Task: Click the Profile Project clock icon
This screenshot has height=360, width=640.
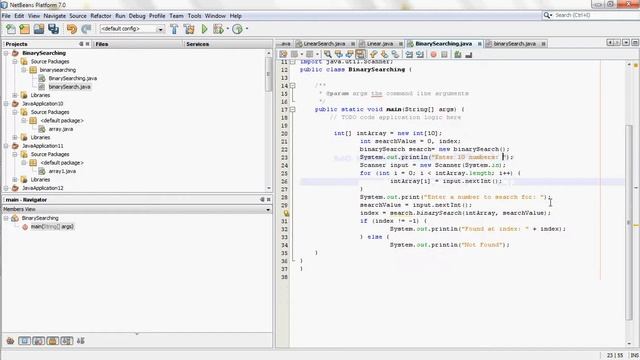Action: (x=237, y=29)
